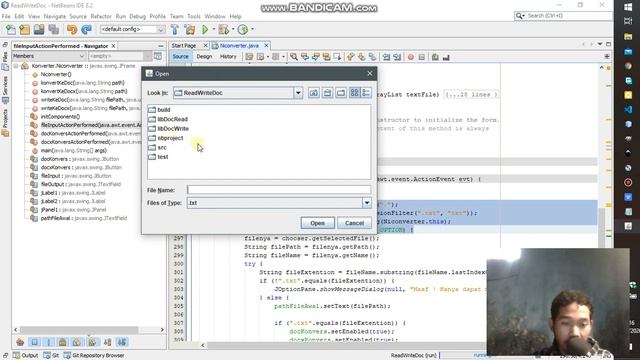Screen dimensions: 640x360
Task: Click the Find Selection magnifier icon in editor toolbar
Action: 294,57
